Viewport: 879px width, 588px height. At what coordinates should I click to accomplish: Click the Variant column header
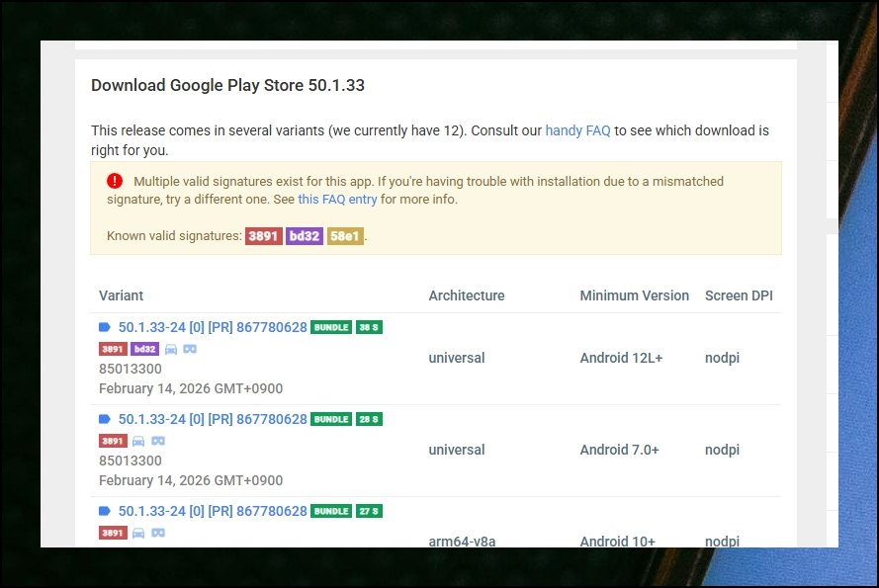pyautogui.click(x=121, y=295)
